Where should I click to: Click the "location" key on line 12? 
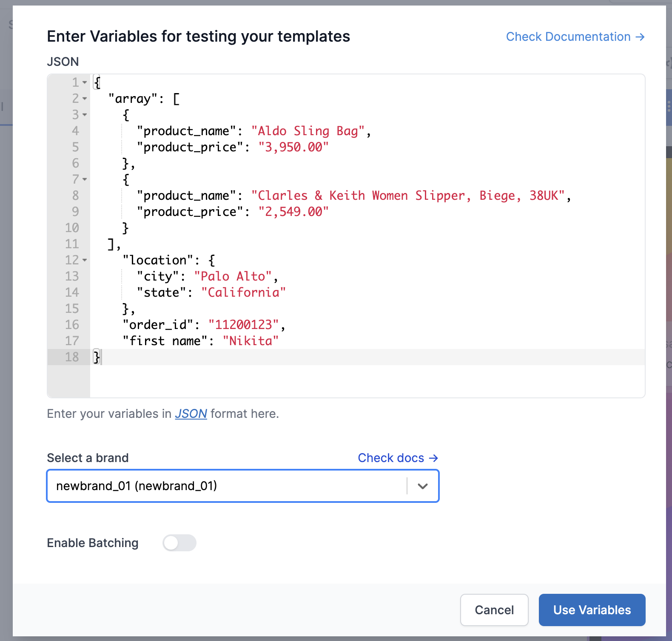point(158,260)
